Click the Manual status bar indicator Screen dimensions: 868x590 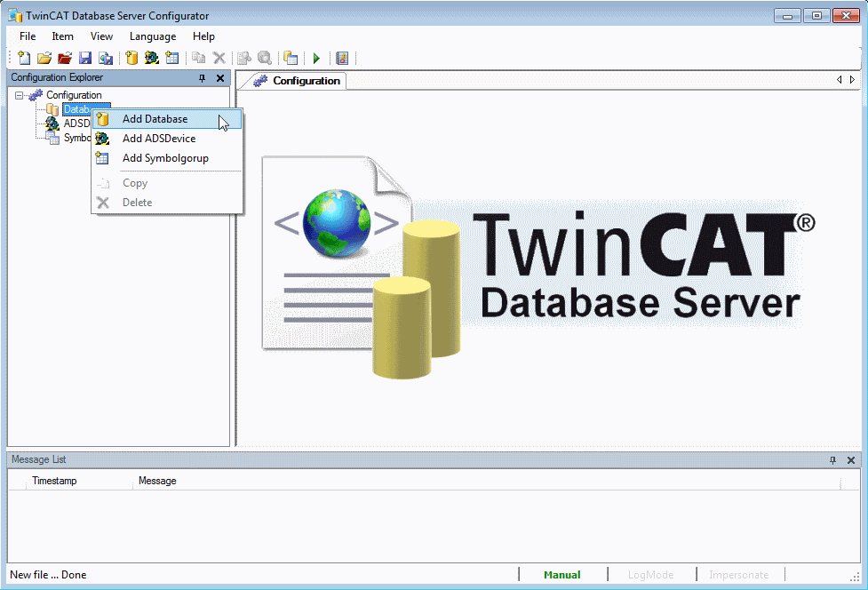[x=561, y=575]
